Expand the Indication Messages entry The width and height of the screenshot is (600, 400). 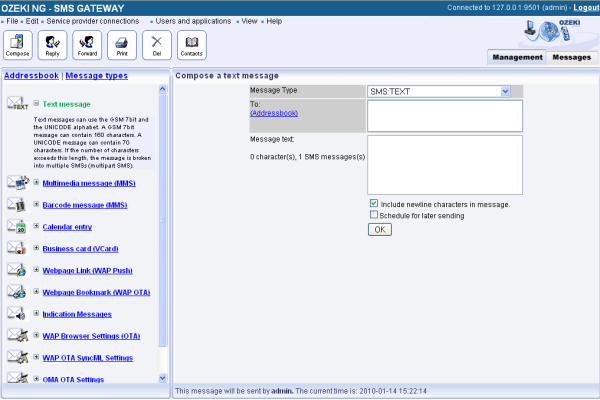click(x=36, y=313)
